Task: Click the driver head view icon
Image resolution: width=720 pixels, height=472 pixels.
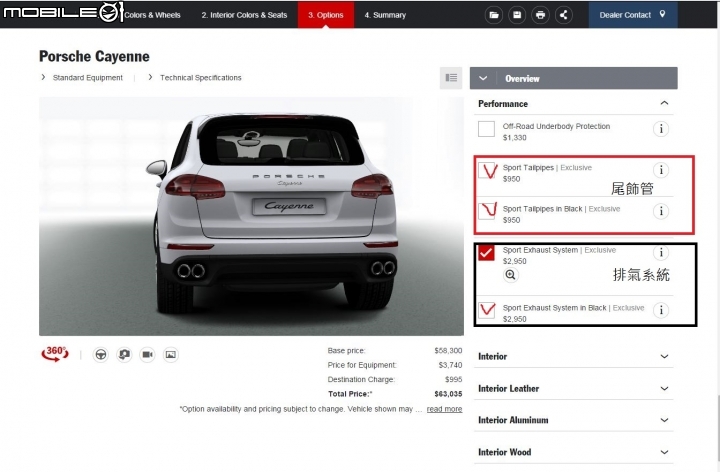Action: point(124,354)
